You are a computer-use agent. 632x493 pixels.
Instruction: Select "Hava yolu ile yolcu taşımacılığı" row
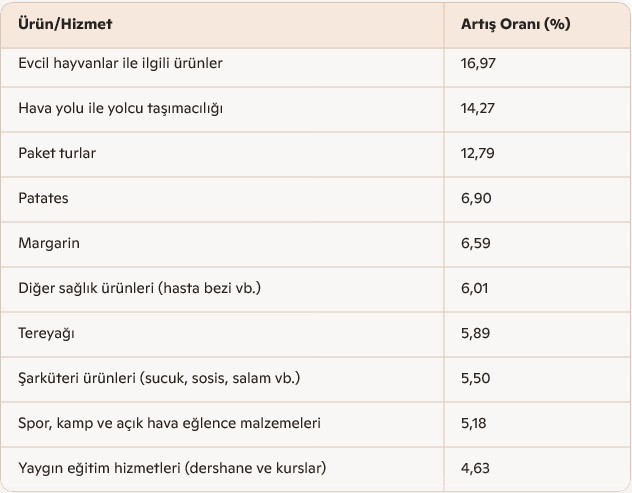[120, 108]
